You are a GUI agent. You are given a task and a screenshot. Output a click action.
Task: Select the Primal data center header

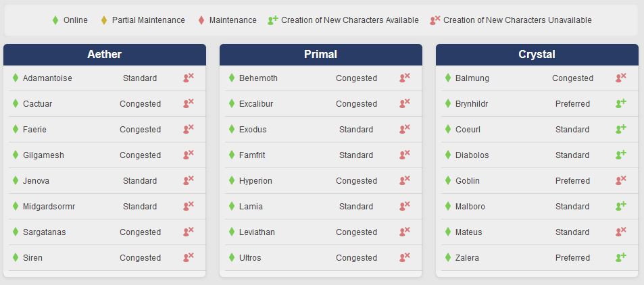pos(321,55)
